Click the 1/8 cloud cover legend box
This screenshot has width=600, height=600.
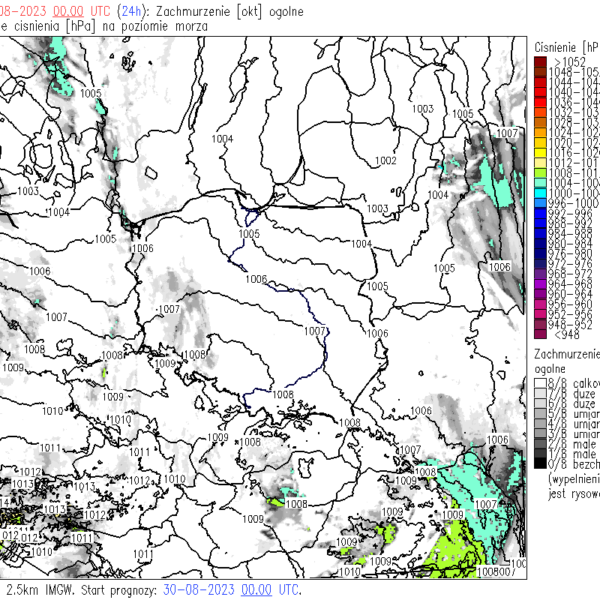tap(540, 455)
